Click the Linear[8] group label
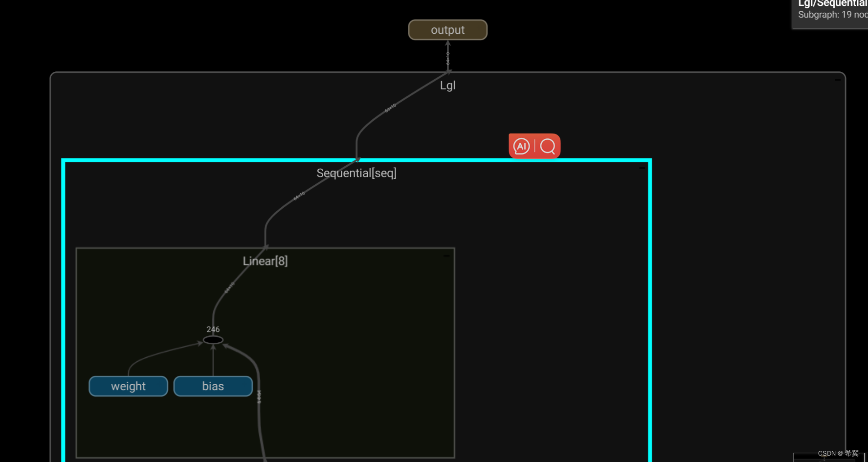The height and width of the screenshot is (462, 868). pyautogui.click(x=265, y=261)
